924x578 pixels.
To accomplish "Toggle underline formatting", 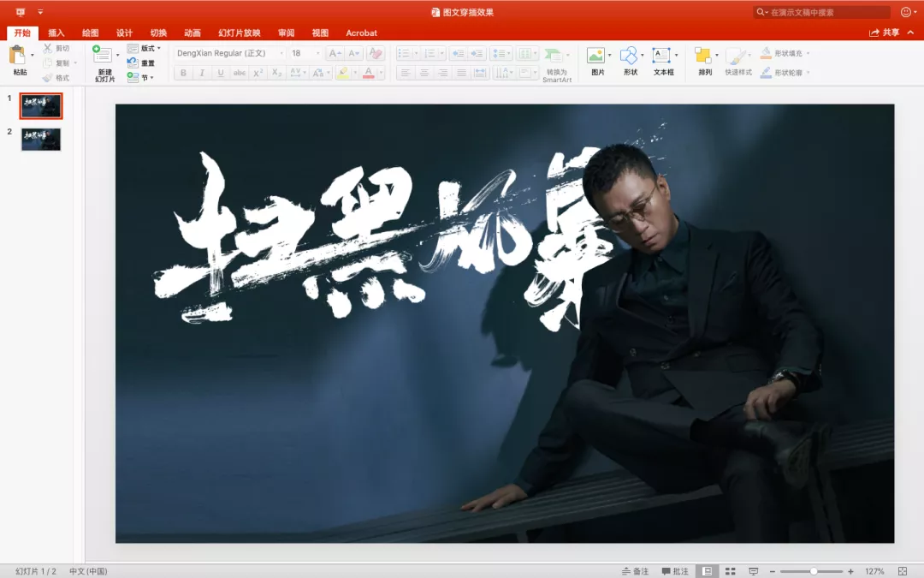I will coord(221,73).
